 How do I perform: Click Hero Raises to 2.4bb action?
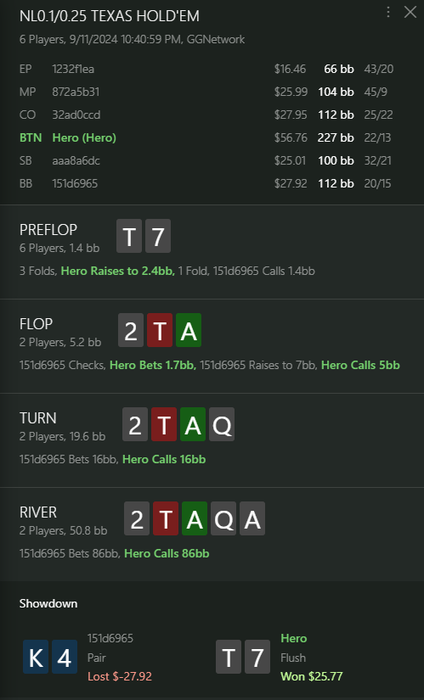[118, 271]
